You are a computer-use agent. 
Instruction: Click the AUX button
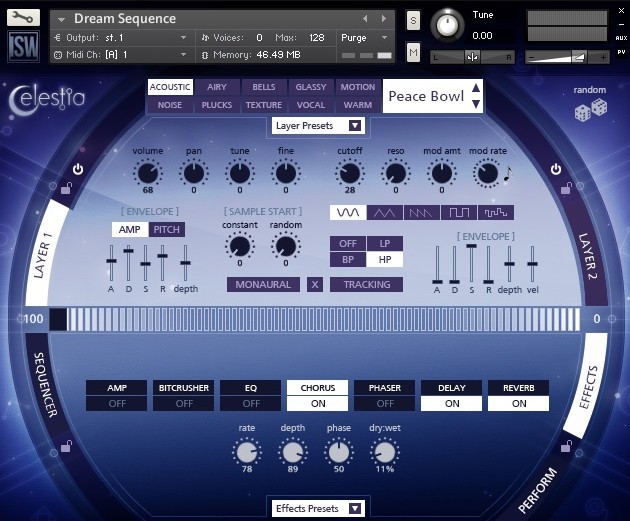(621, 38)
